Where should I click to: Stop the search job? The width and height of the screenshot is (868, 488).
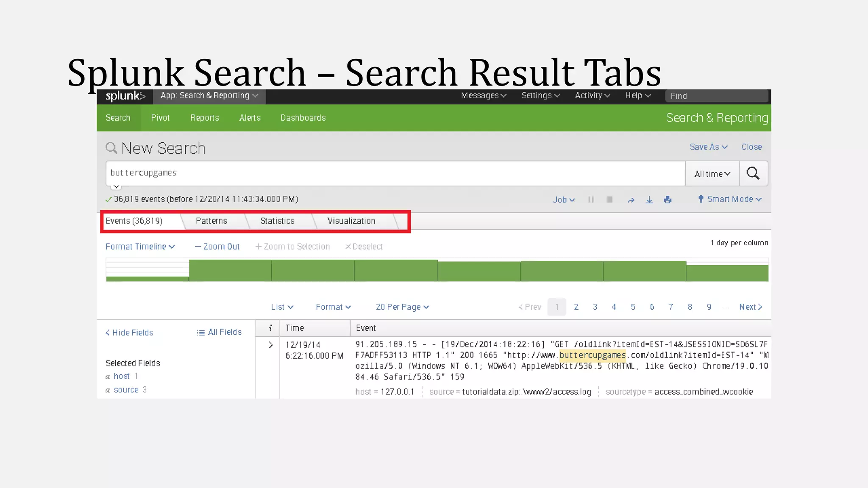[609, 200]
